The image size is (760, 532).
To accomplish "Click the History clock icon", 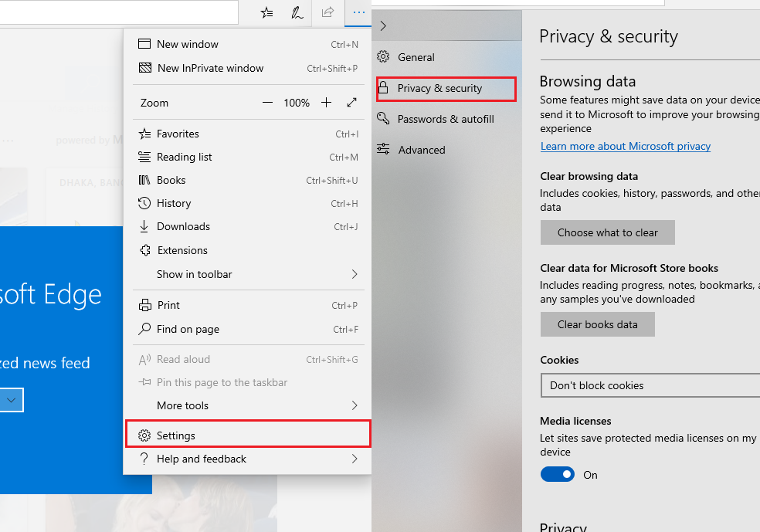I will point(144,204).
